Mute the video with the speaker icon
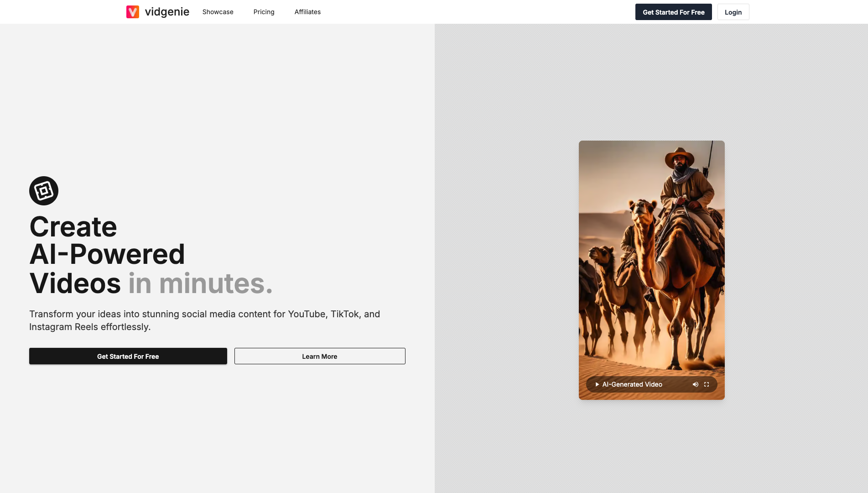Viewport: 868px width, 493px height. point(695,384)
